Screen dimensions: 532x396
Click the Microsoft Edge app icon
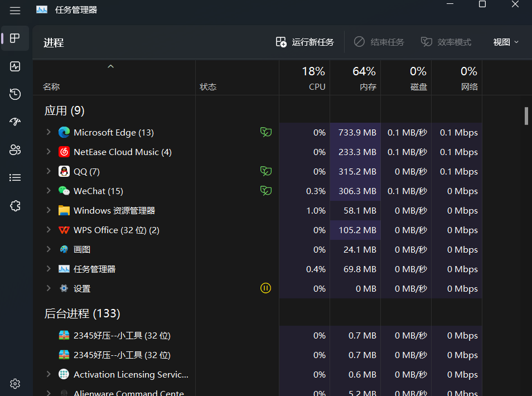[x=64, y=132]
